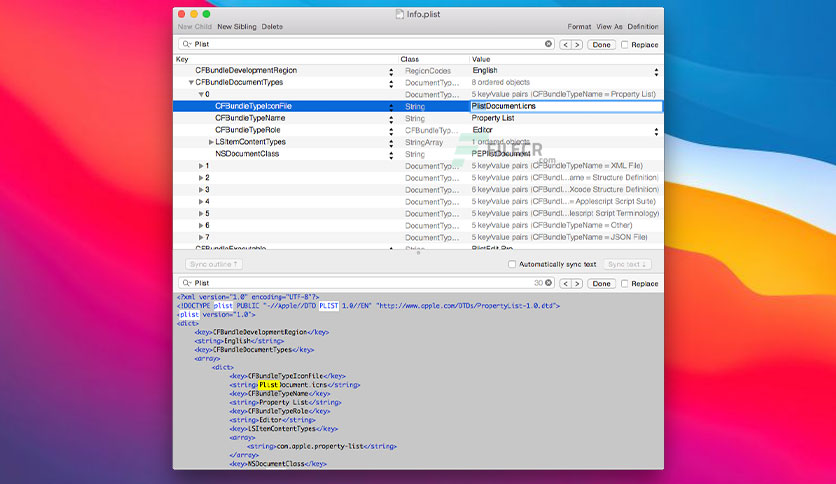Open the upper search magnifier options

[187, 44]
